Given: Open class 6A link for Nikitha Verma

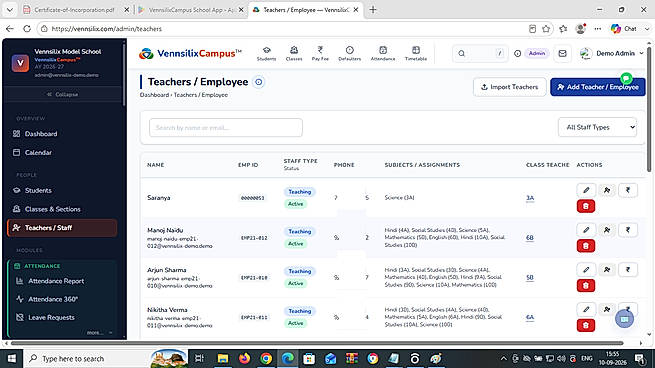Looking at the screenshot, I should point(530,317).
